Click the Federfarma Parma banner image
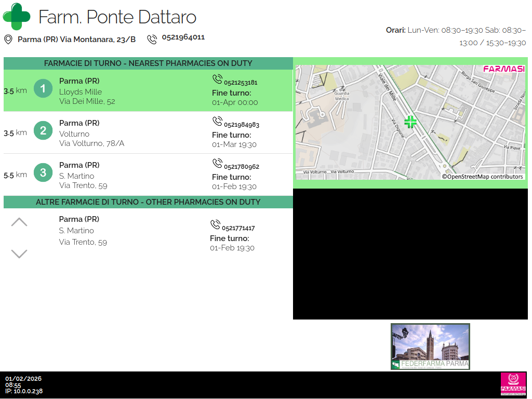Viewport: 532px width, 399px height. point(430,347)
